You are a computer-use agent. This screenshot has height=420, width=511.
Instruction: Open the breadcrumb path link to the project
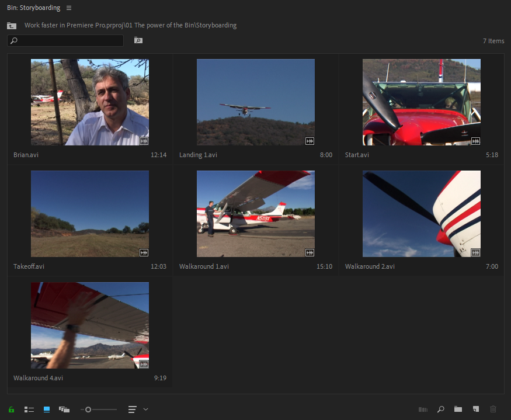click(130, 25)
